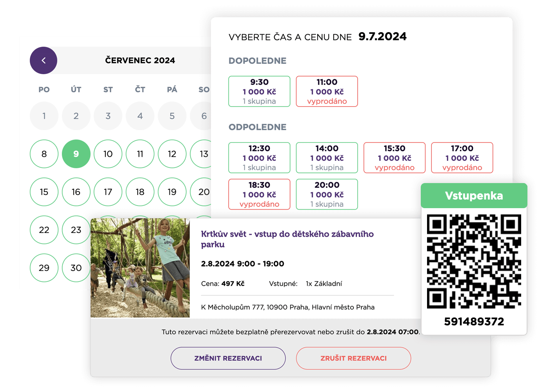
Task: Click the sold-out 11:00 time slot
Action: coord(327,91)
